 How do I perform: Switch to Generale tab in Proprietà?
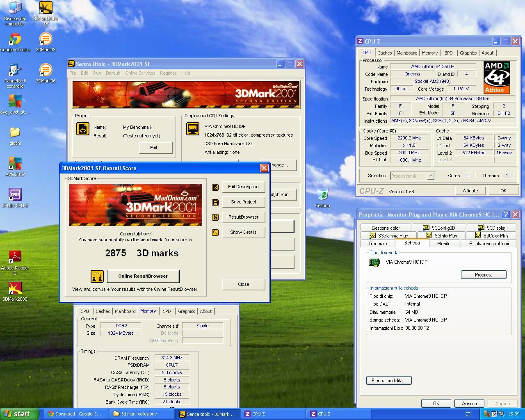click(x=378, y=244)
